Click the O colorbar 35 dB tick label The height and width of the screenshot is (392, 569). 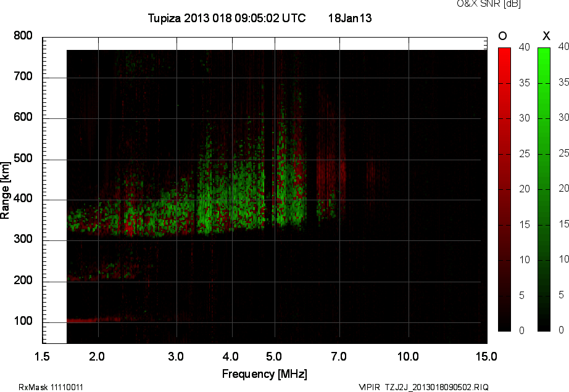[x=525, y=83]
